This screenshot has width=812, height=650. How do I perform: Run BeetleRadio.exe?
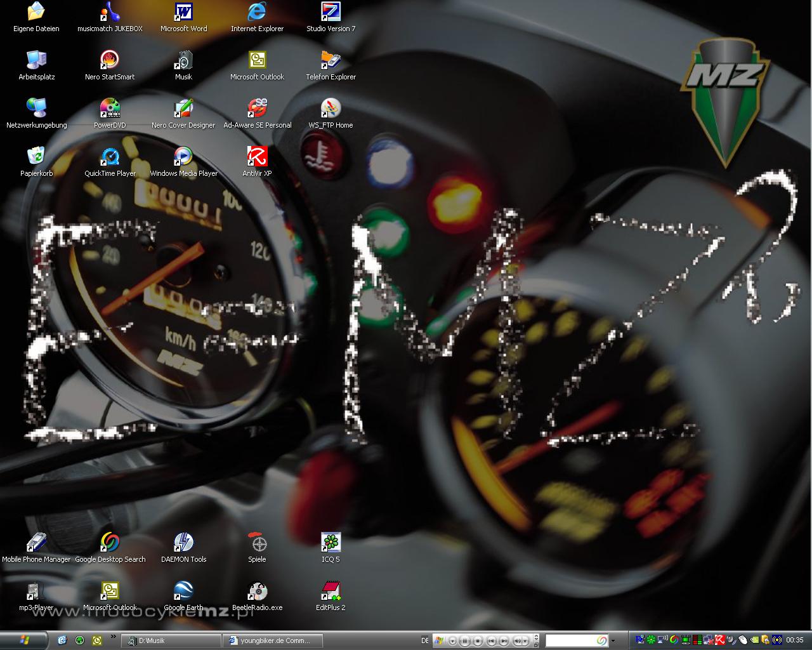[257, 596]
